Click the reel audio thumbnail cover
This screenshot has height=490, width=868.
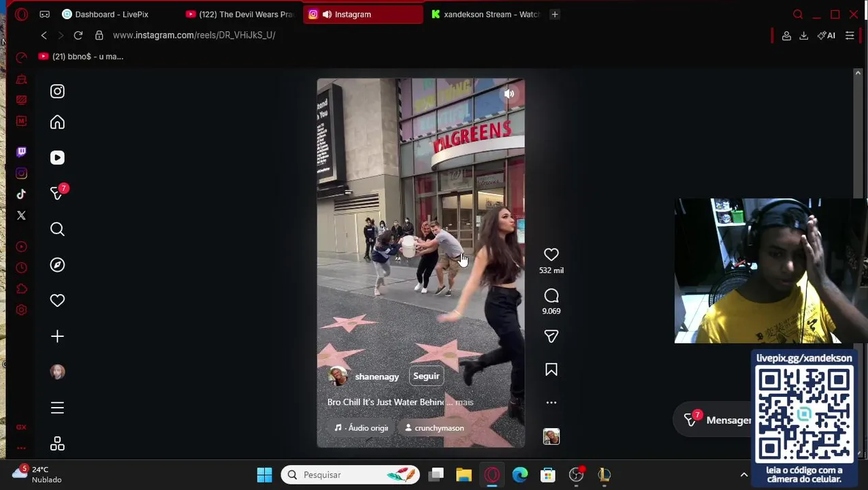point(551,436)
